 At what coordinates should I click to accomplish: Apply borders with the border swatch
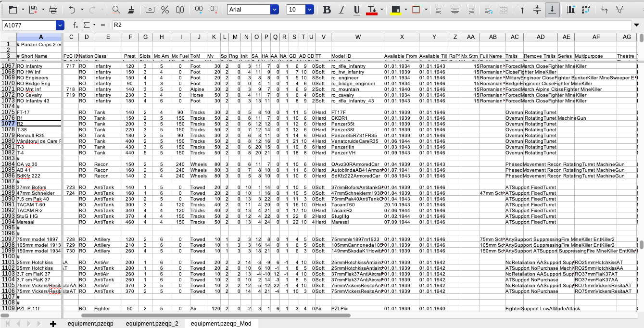pos(417,10)
